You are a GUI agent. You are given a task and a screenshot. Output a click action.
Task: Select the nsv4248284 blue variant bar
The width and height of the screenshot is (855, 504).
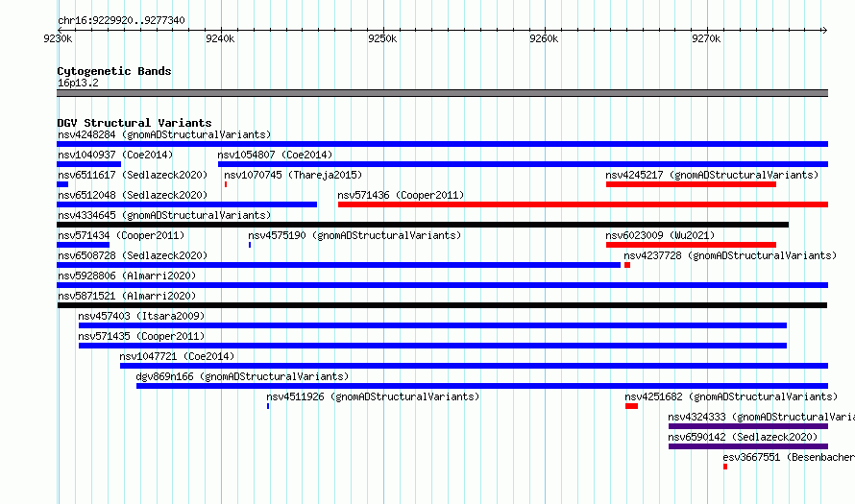click(x=442, y=144)
